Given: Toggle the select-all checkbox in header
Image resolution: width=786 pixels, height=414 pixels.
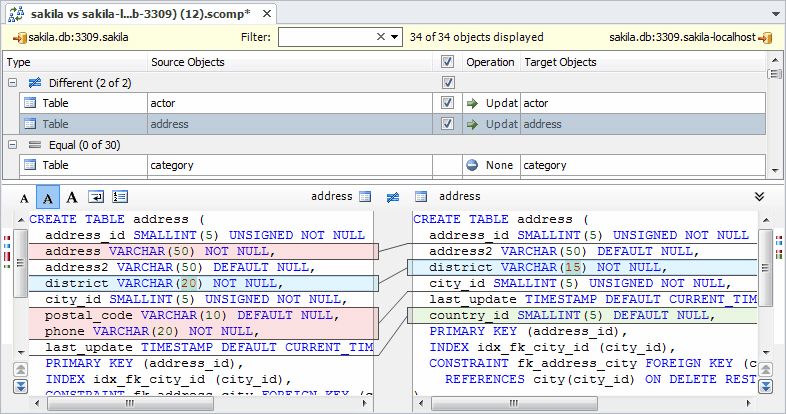Looking at the screenshot, I should 447,62.
